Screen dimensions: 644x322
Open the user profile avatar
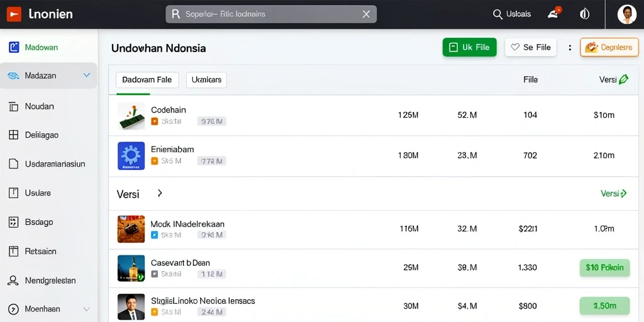pyautogui.click(x=626, y=14)
